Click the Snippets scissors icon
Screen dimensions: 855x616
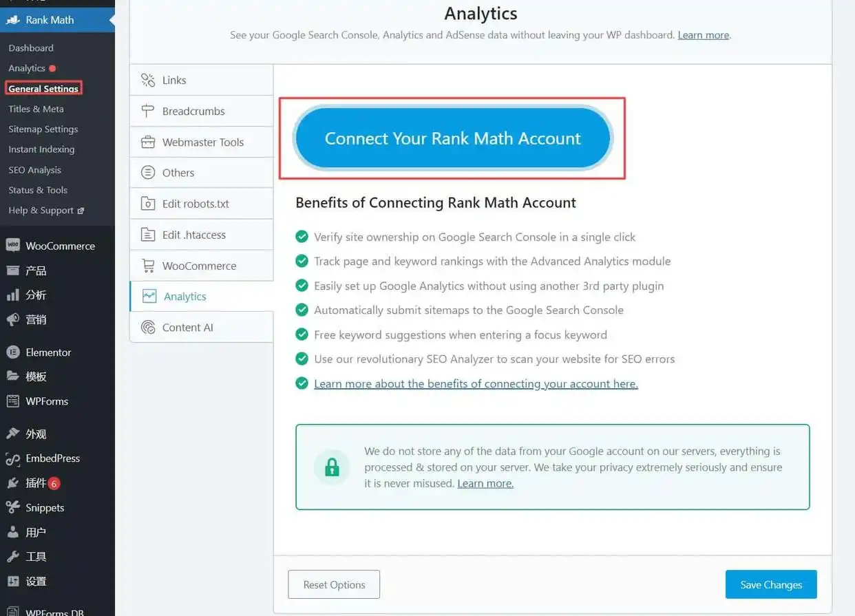point(12,508)
